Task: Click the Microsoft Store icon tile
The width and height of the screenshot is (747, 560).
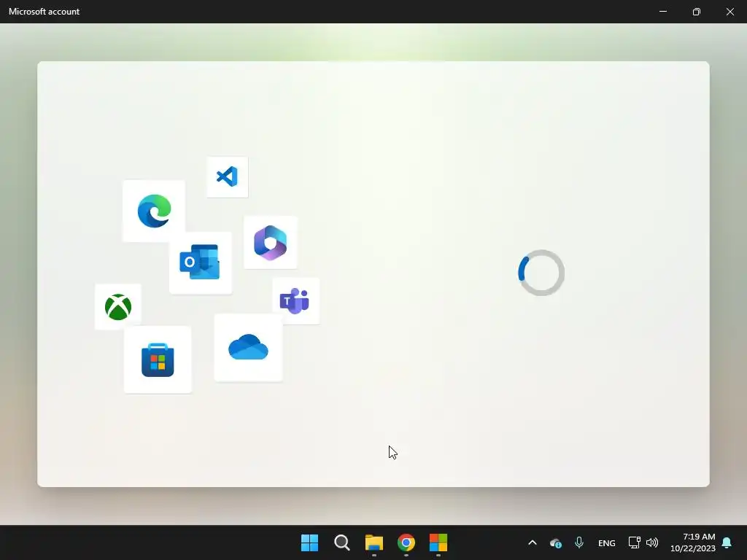Action: point(158,359)
